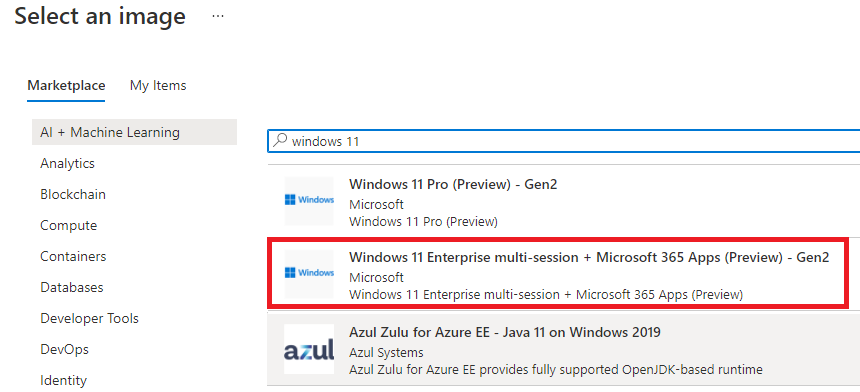Click the magnifier icon in search box

[280, 141]
